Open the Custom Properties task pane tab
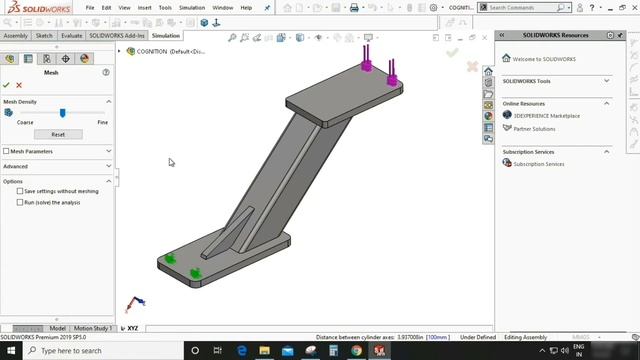Screen dimensions: 640x360 (488, 128)
